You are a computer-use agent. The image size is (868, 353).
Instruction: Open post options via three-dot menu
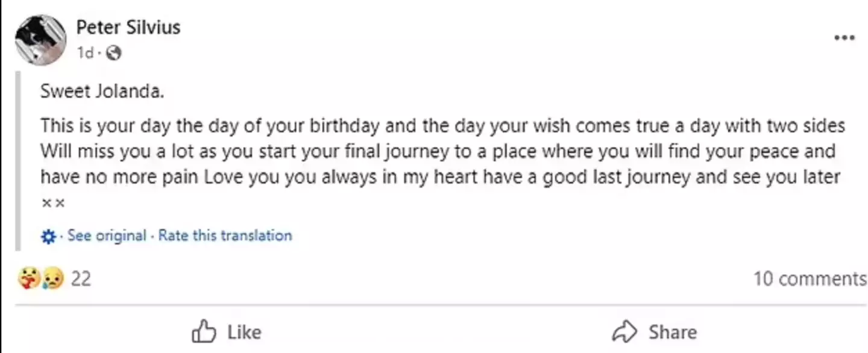[x=844, y=37]
